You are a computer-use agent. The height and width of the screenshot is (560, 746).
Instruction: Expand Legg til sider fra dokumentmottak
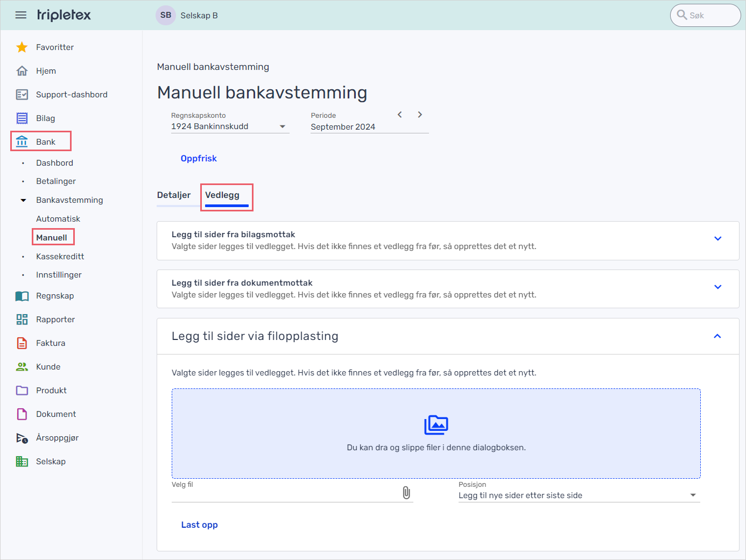click(x=717, y=287)
